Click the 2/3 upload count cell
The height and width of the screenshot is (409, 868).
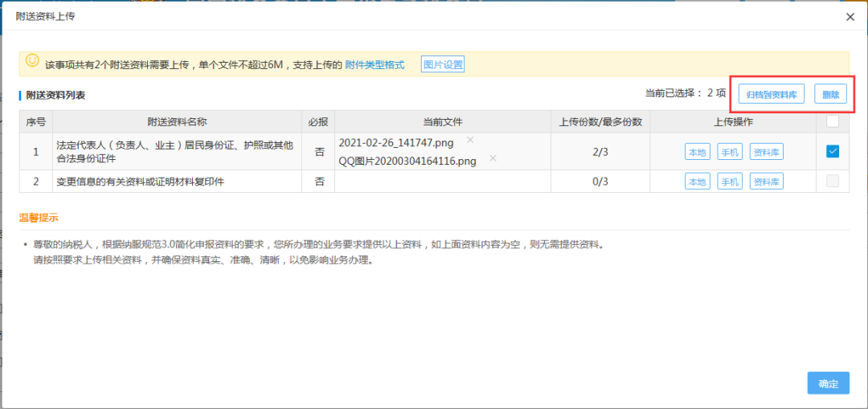coord(600,151)
